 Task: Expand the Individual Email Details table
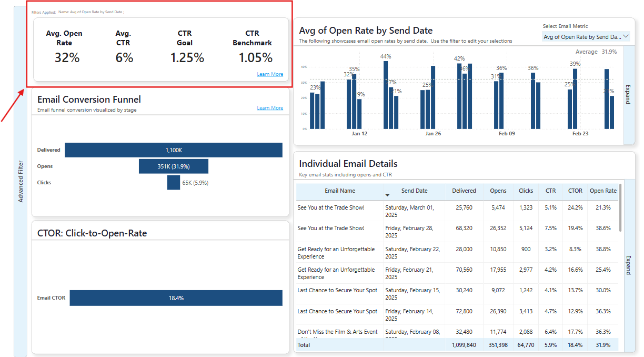(x=628, y=265)
